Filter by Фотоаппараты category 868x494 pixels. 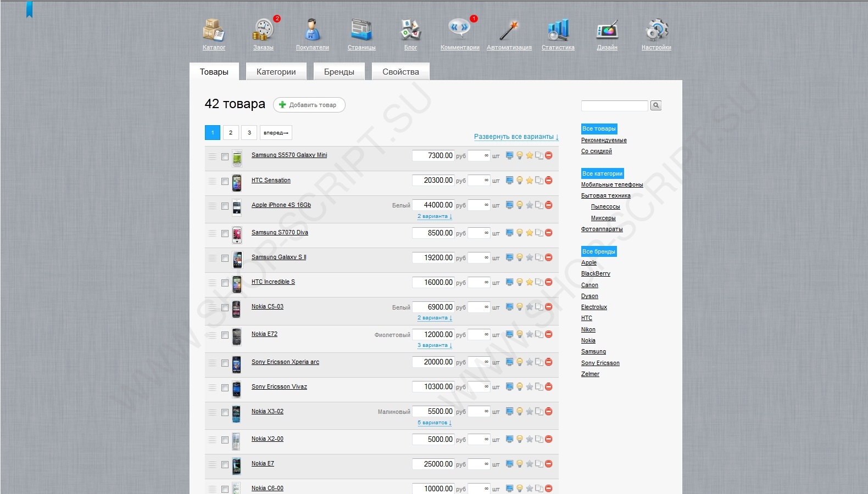(x=602, y=229)
